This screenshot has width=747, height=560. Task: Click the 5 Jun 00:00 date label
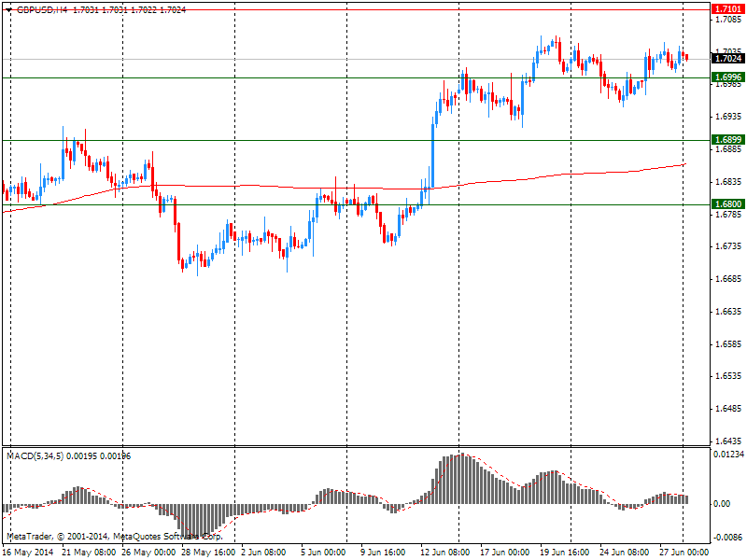(x=323, y=553)
